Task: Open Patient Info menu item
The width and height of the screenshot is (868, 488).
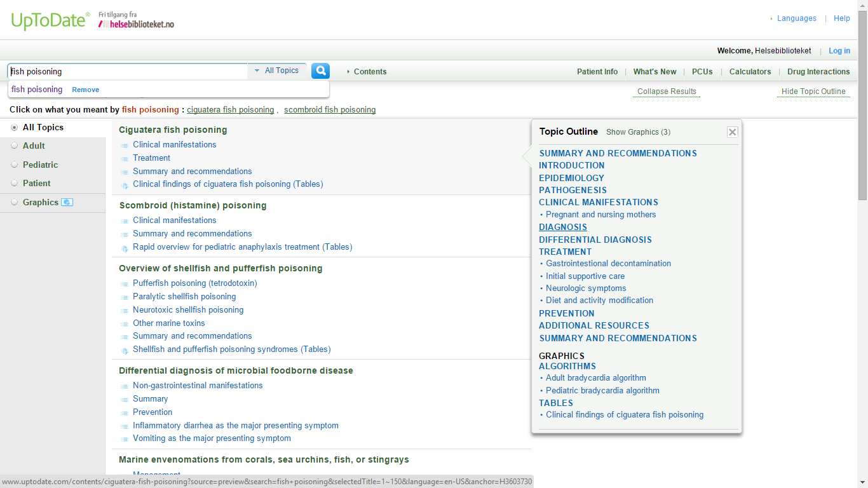Action: [597, 72]
